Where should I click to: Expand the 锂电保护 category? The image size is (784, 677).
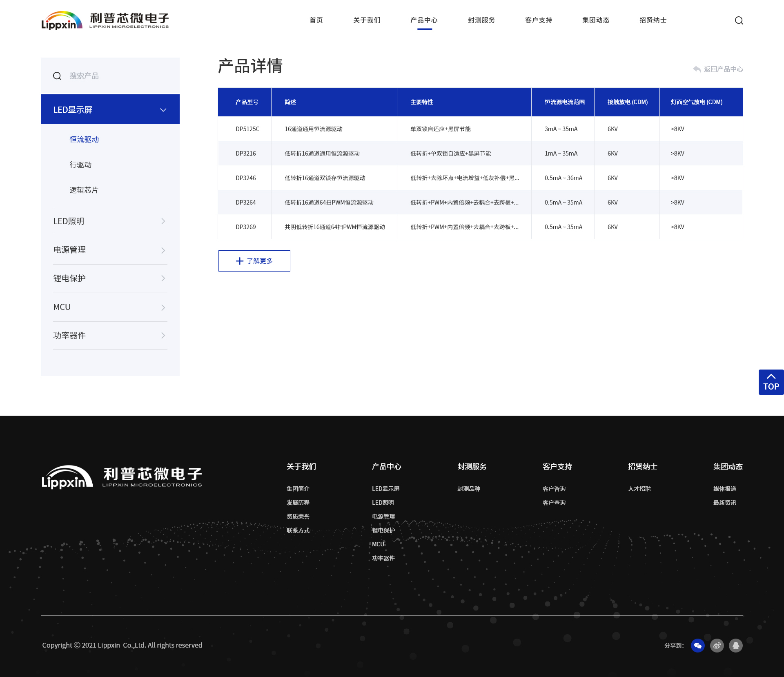click(x=163, y=278)
